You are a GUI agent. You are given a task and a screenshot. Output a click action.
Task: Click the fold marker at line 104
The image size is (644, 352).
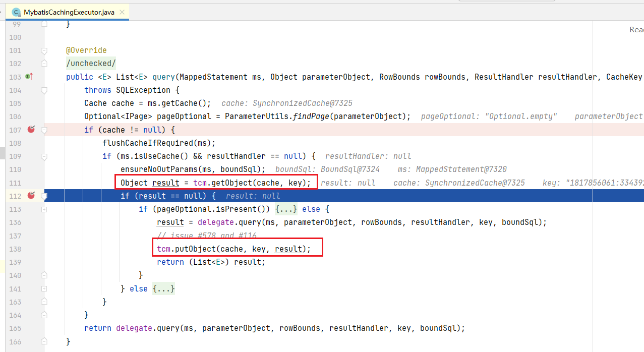(x=44, y=90)
